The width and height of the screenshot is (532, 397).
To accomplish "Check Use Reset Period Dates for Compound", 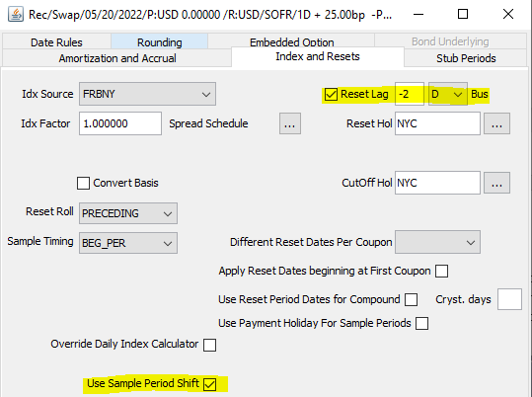I will 411,299.
